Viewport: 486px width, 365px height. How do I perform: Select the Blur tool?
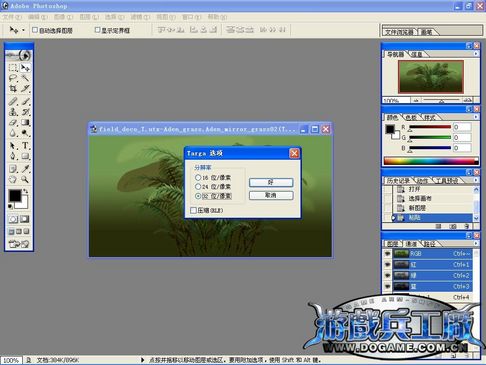(x=13, y=133)
